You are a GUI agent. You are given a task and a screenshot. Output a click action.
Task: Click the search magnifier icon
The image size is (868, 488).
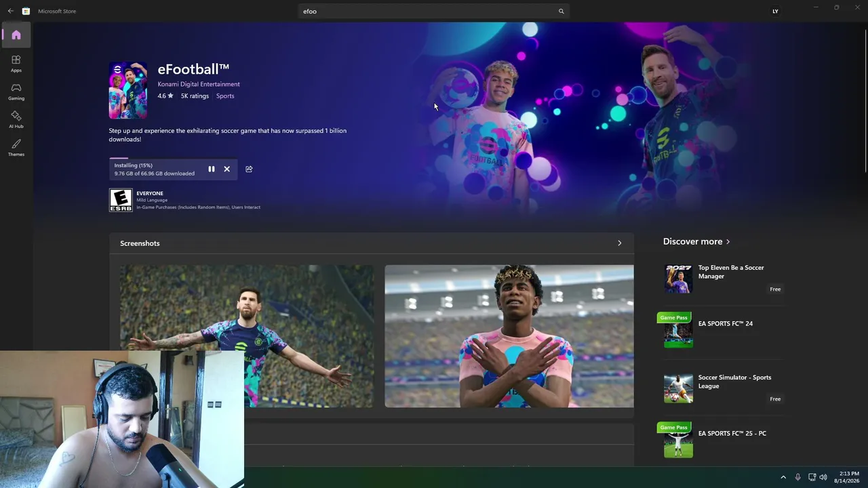pos(561,11)
